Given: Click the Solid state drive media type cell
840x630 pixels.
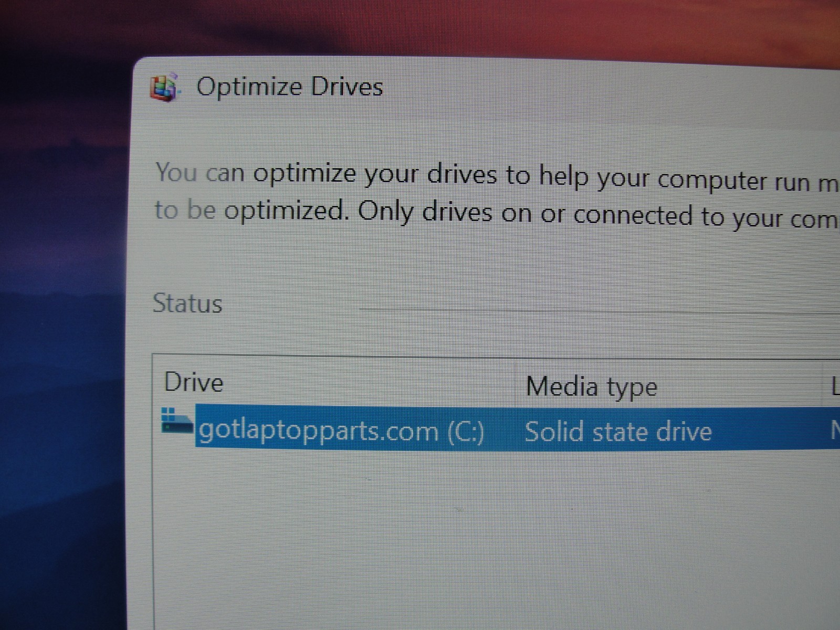Looking at the screenshot, I should point(618,432).
